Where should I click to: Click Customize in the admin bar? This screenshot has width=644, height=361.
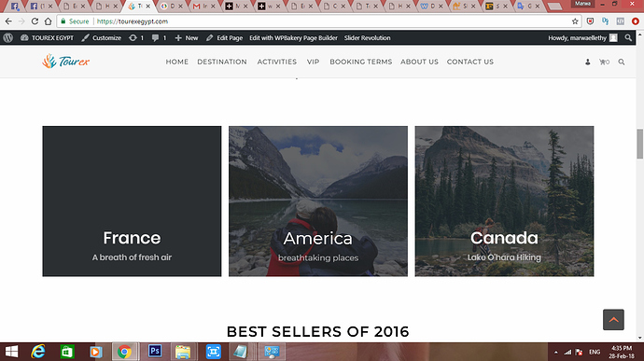point(101,38)
